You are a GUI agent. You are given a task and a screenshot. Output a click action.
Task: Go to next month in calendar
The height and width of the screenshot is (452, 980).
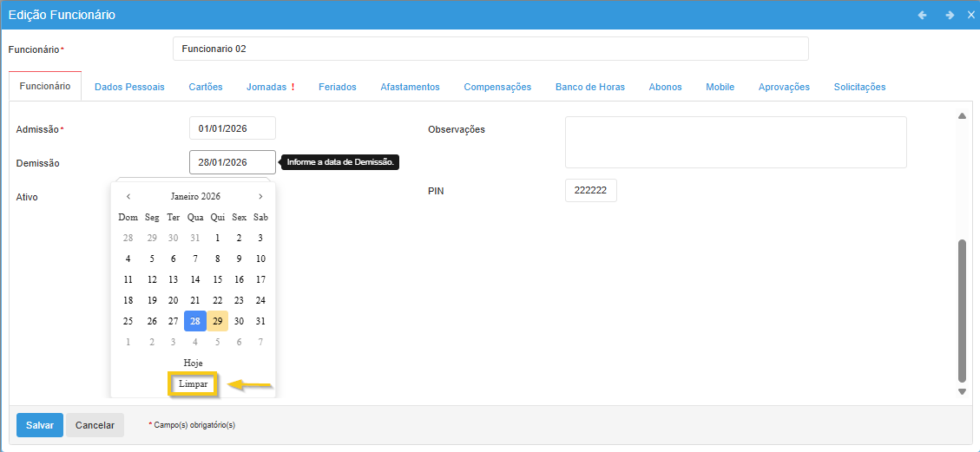pos(260,196)
